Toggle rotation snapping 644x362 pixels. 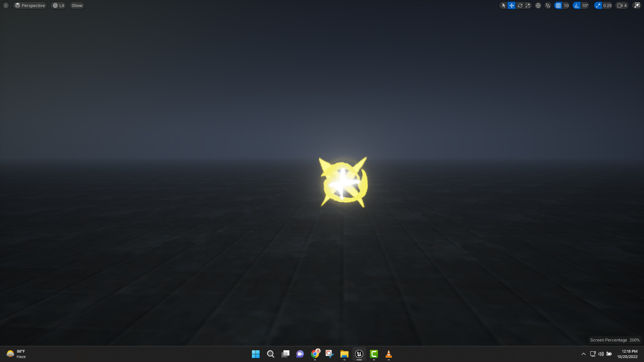coord(576,5)
